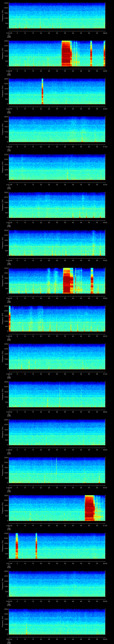114x644 pixels.
Task: Click the 5:45:00 timestamp label
Action: 9,336
